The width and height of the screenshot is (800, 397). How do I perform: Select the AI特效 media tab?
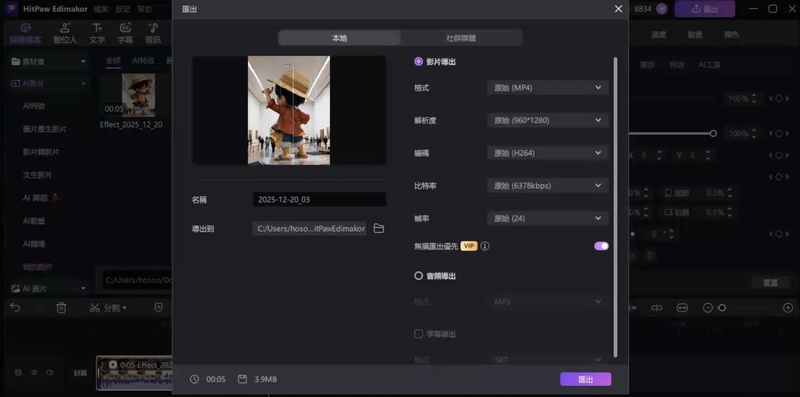143,61
